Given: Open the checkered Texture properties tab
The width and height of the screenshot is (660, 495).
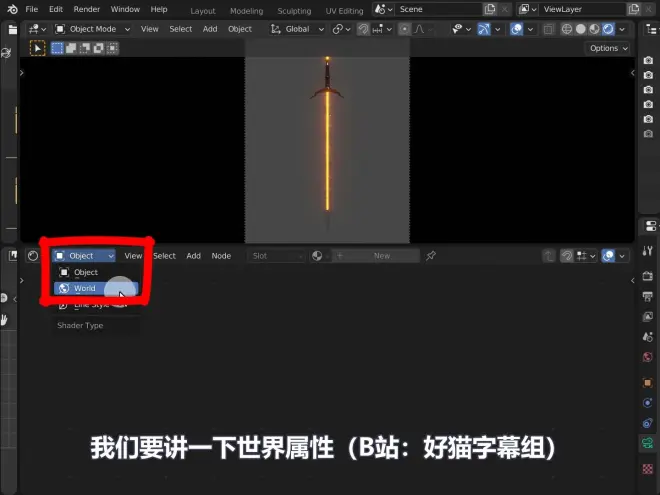Looking at the screenshot, I should click(x=648, y=468).
